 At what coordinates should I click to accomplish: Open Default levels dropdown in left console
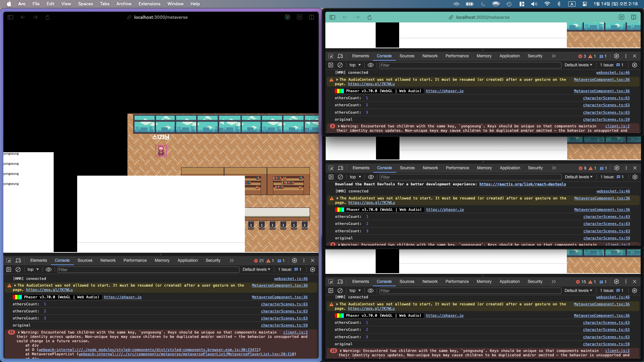(x=256, y=269)
